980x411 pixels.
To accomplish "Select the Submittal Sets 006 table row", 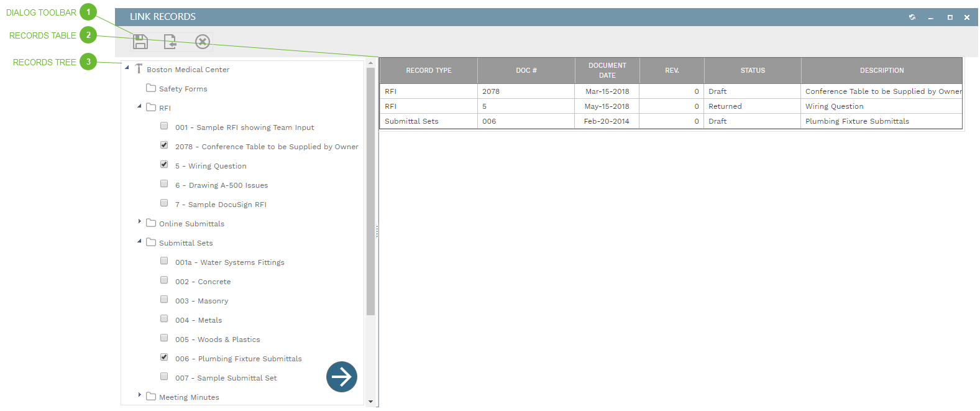I will (671, 121).
